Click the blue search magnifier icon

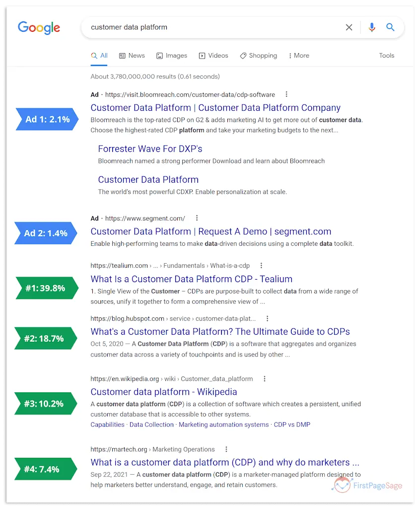[x=391, y=27]
